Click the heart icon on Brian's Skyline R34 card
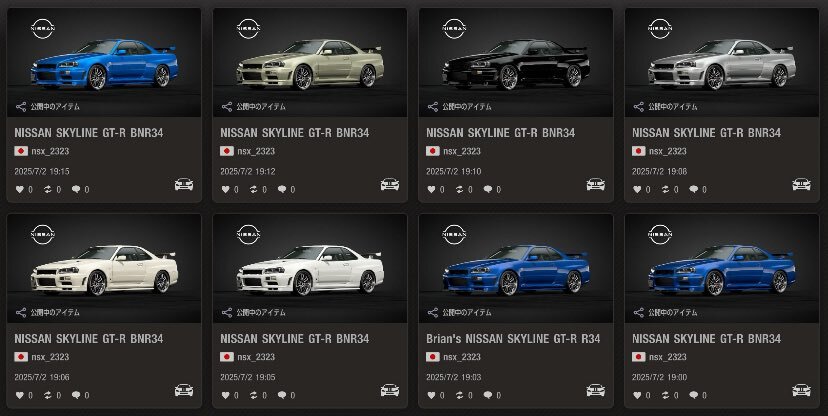The height and width of the screenshot is (416, 828). [431, 395]
